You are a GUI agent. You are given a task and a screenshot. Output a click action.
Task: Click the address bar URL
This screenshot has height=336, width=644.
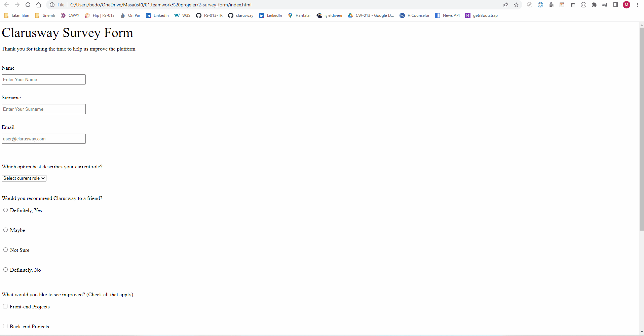pos(161,5)
